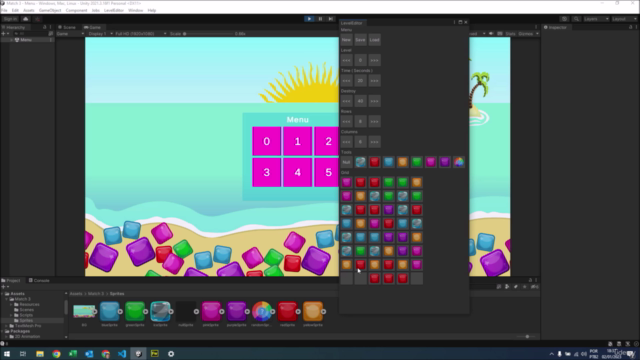Decrease the Destroy count with <<<

346,101
